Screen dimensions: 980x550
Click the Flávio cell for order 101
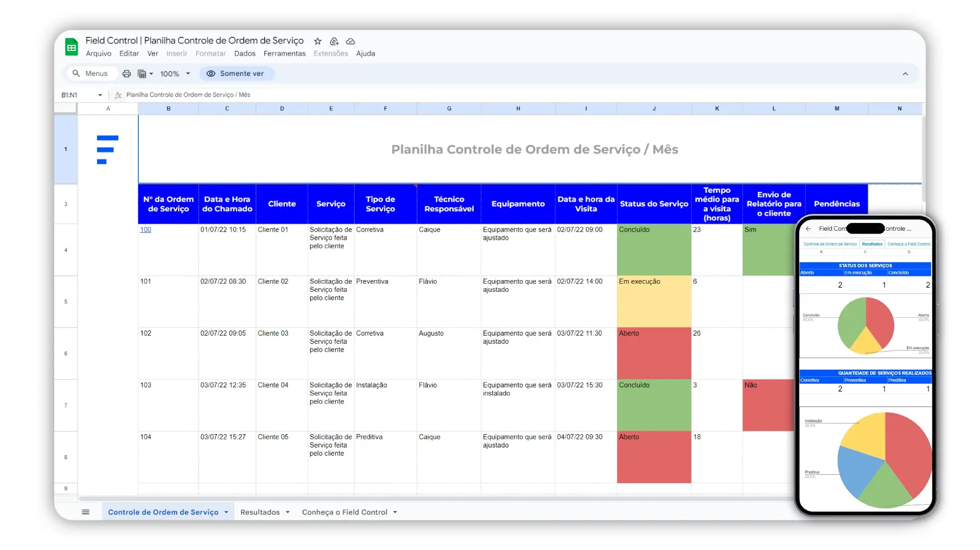[449, 302]
